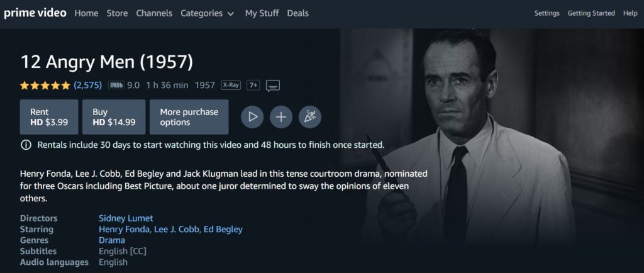644x273 pixels.
Task: Open the Drama genre link
Action: coord(112,240)
